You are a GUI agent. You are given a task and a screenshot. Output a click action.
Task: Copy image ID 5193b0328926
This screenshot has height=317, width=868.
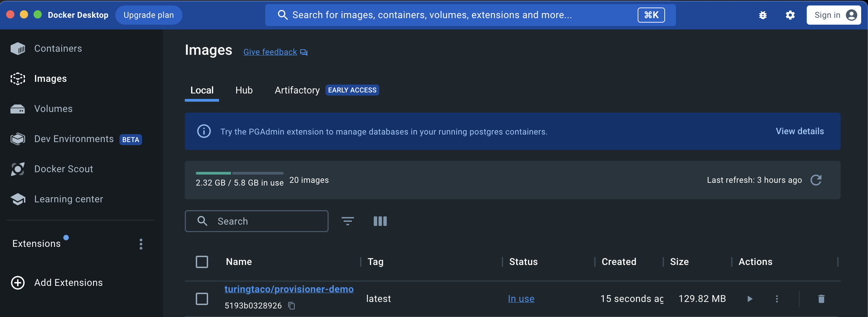pyautogui.click(x=292, y=306)
